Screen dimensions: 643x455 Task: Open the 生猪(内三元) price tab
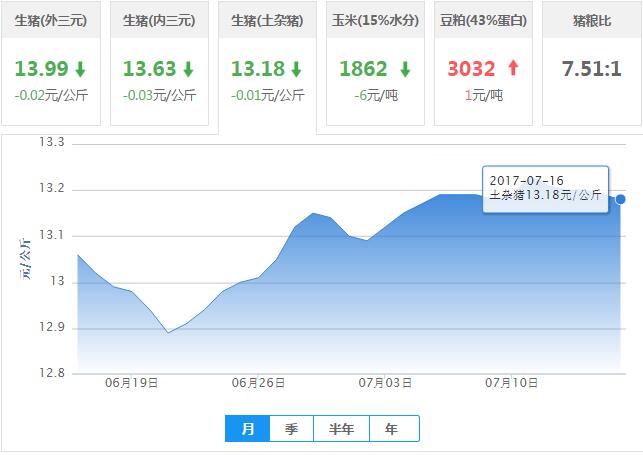click(159, 20)
